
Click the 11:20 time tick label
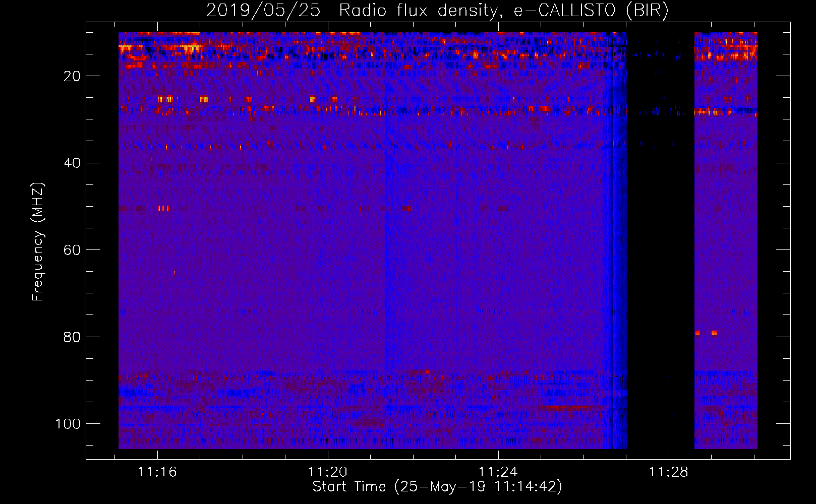coord(328,472)
